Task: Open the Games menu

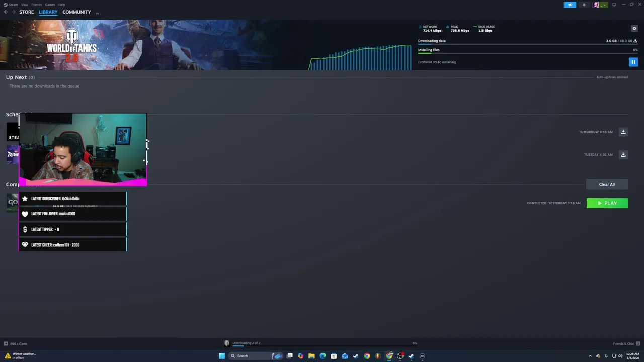Action: (50, 5)
